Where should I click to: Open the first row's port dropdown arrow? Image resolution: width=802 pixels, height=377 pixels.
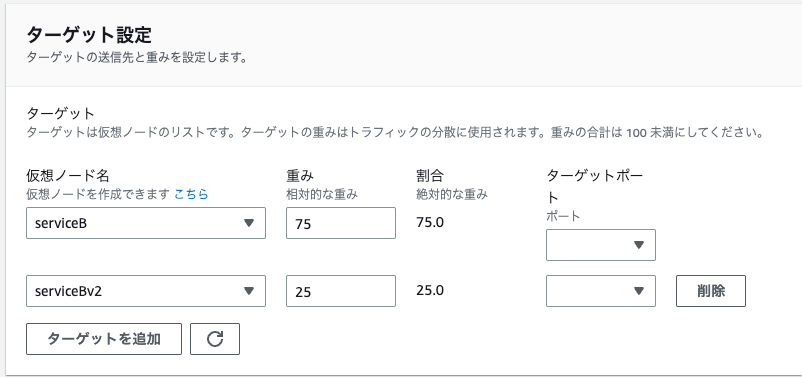coord(638,245)
